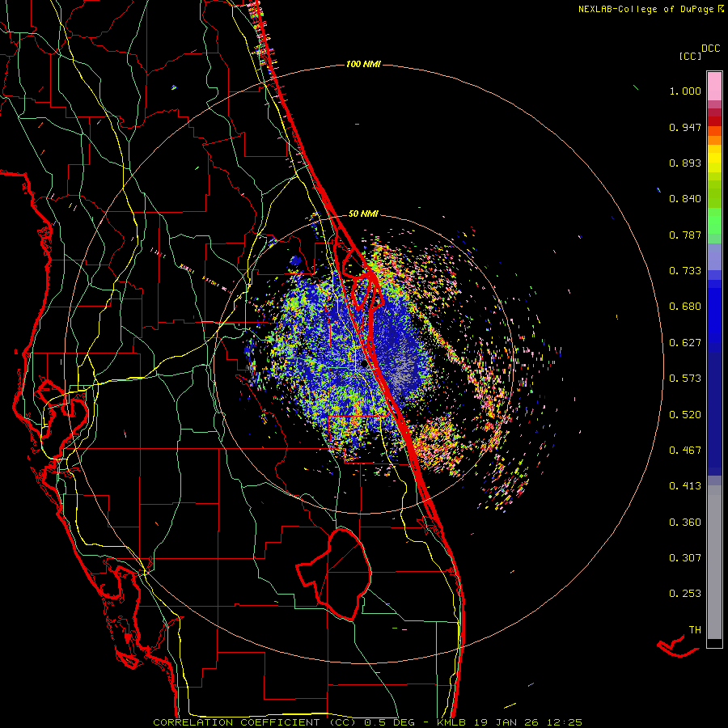Click the 19 JAN 26 date text
This screenshot has height=728, width=728.
tap(506, 722)
